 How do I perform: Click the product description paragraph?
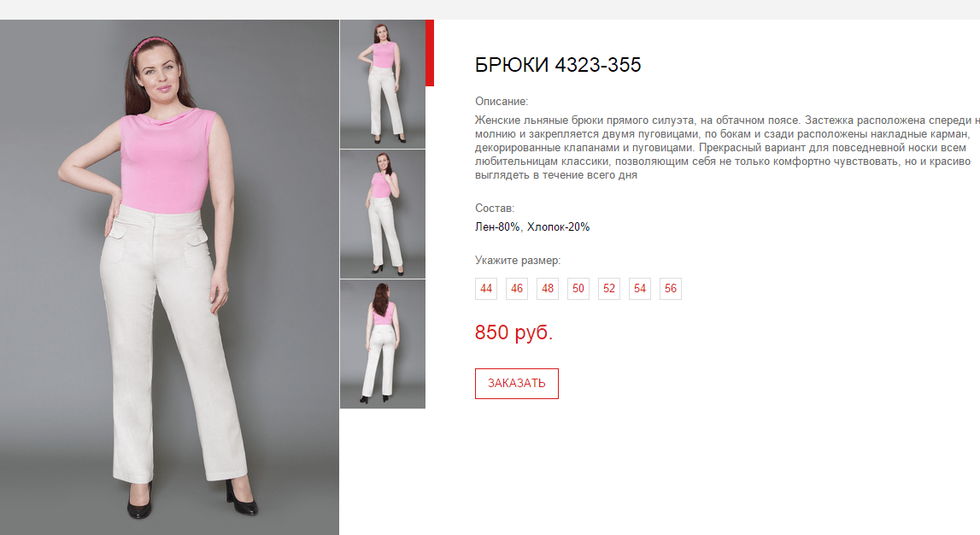(727, 148)
